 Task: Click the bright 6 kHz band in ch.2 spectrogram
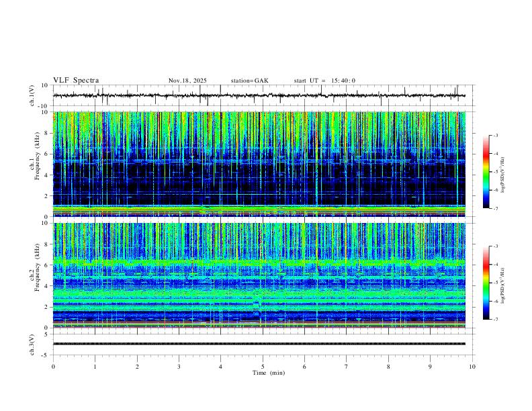[x=259, y=263]
